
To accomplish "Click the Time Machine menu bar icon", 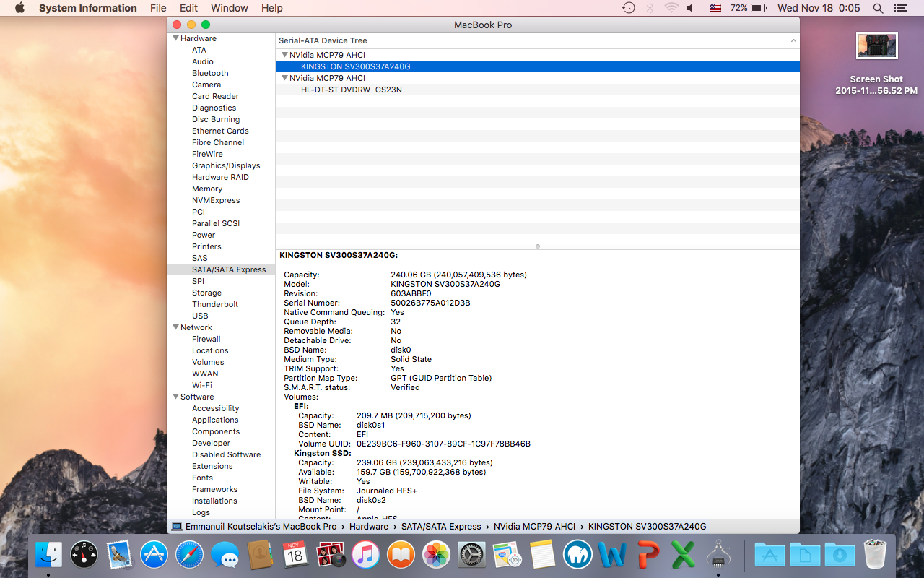I will pyautogui.click(x=629, y=8).
